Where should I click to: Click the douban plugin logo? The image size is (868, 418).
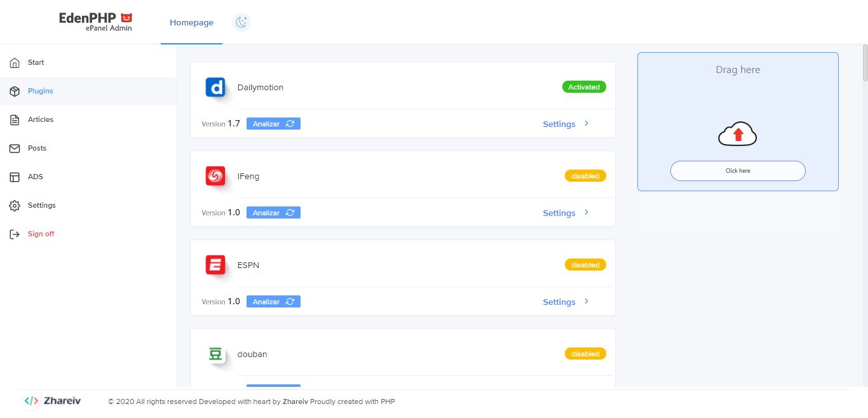(x=215, y=354)
